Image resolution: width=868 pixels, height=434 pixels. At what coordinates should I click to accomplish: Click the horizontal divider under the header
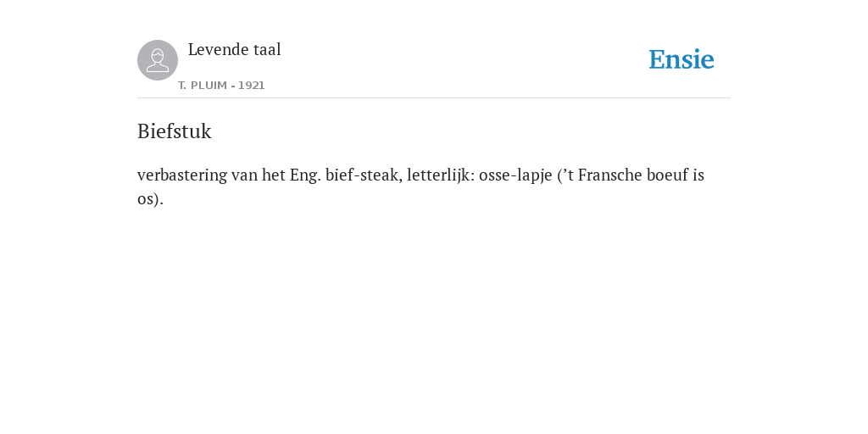coord(434,98)
